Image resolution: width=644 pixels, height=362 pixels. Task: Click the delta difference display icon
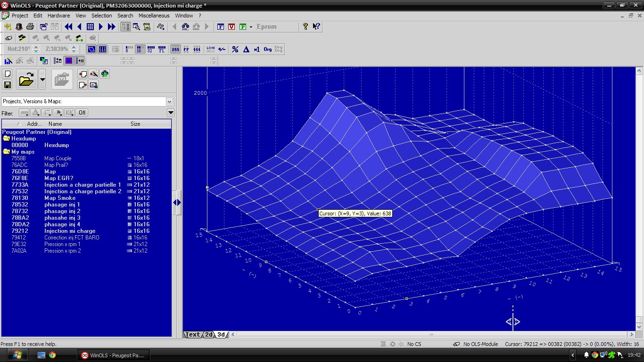click(x=246, y=49)
